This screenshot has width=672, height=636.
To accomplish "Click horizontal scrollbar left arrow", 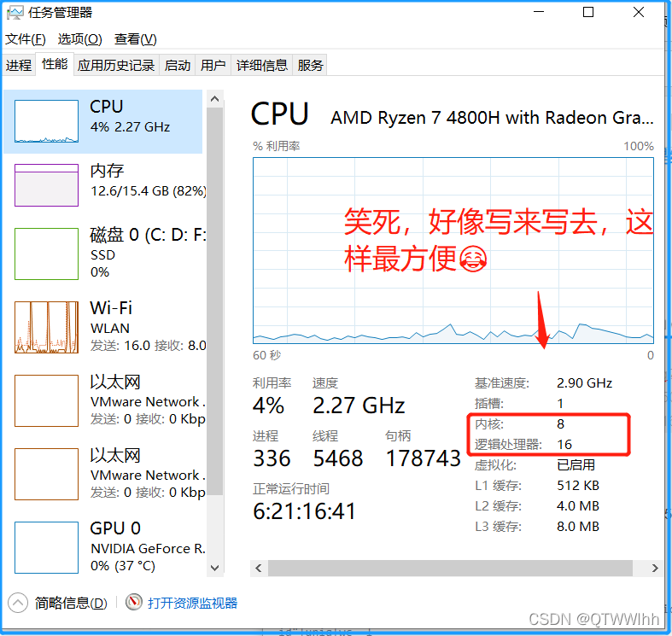I will (259, 569).
